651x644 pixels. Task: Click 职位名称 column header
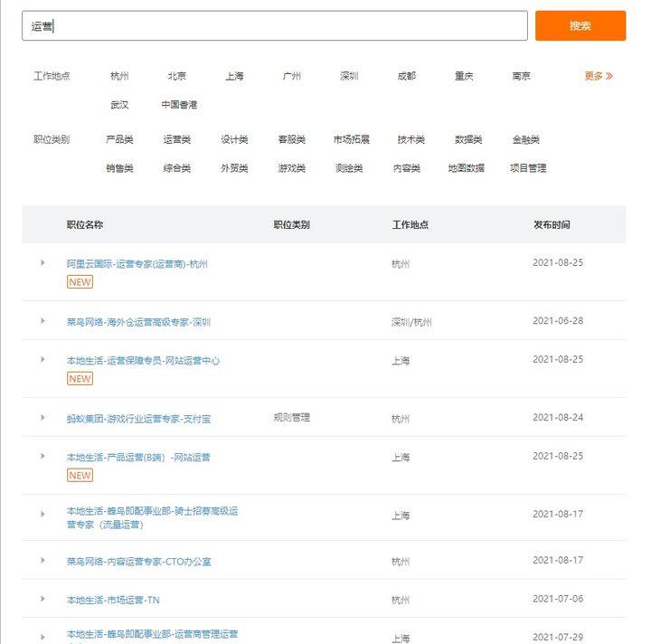[85, 225]
